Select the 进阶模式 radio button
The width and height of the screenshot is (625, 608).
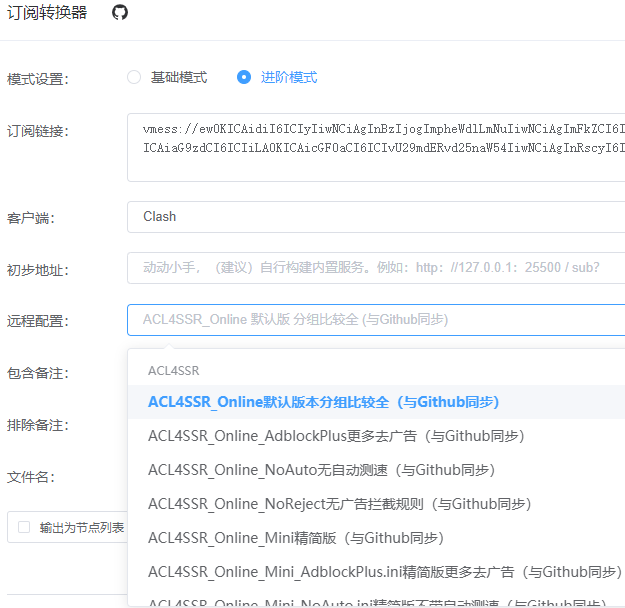244,77
